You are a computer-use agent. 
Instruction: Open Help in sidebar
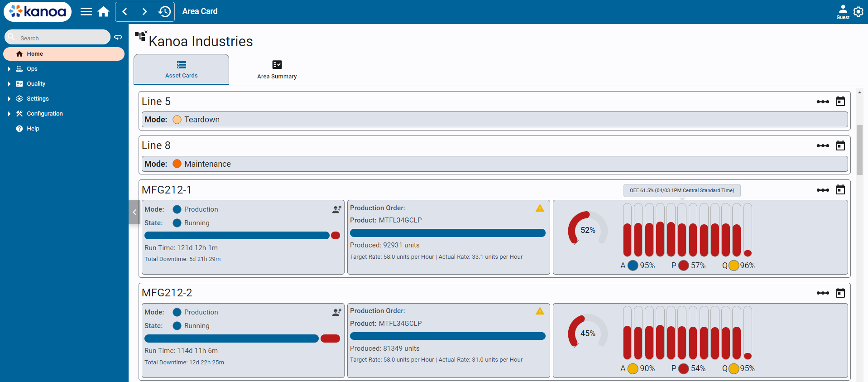tap(33, 129)
